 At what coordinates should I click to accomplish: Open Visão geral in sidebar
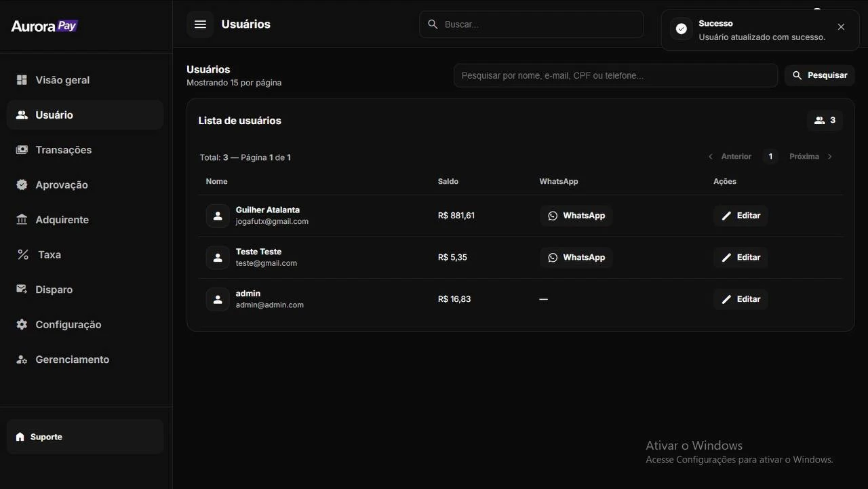[x=62, y=80]
